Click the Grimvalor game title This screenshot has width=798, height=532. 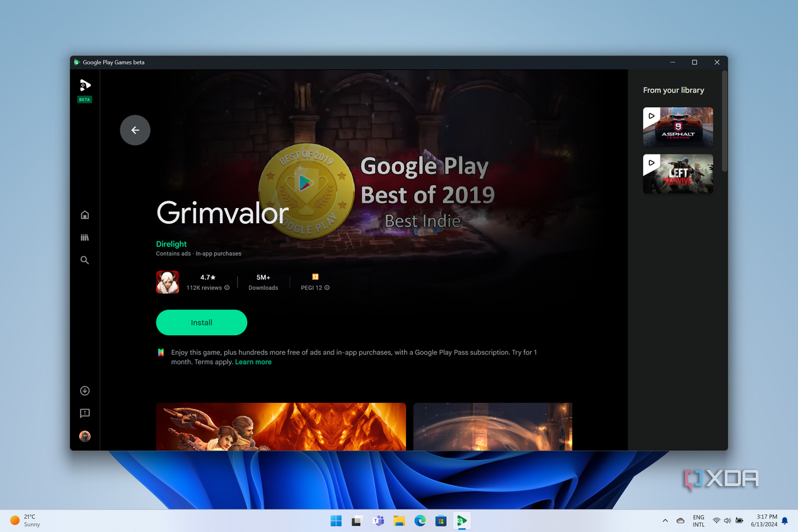[x=223, y=213]
